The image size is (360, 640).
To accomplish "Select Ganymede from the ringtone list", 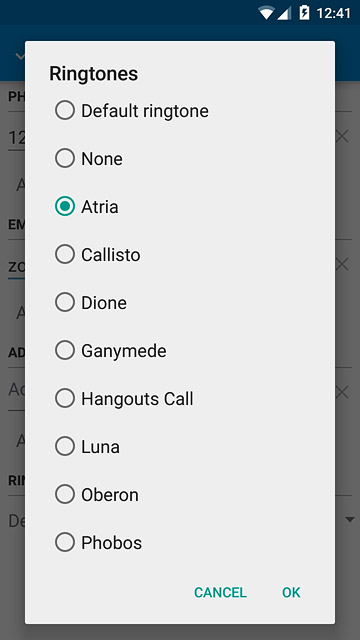I will [x=180, y=351].
